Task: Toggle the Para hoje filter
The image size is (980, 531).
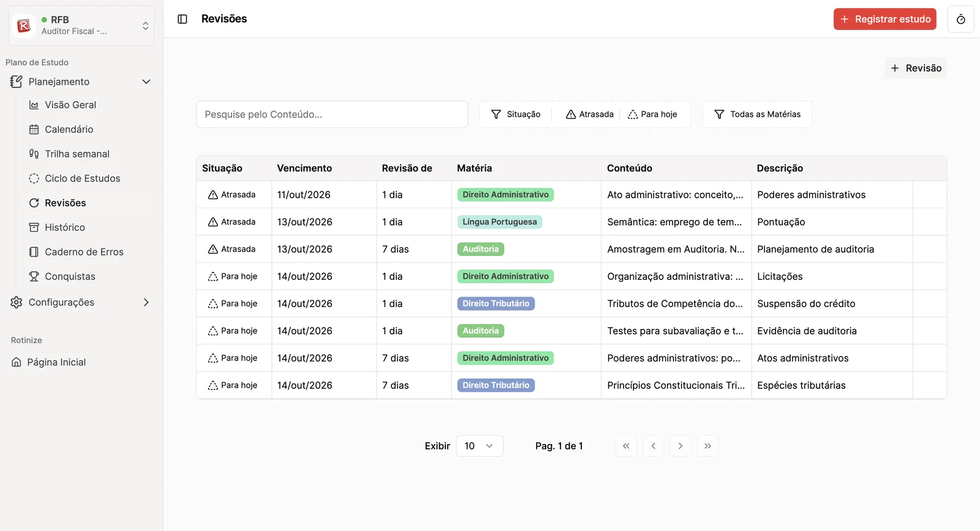Action: click(653, 115)
